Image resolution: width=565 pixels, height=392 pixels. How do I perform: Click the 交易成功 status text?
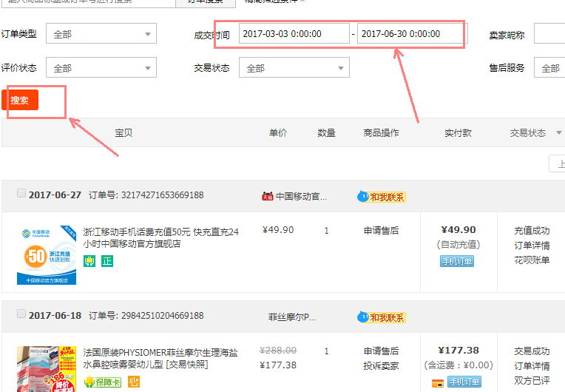[532, 351]
